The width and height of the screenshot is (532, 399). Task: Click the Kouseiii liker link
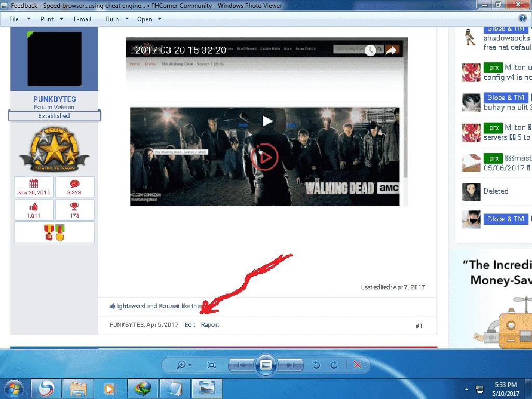[170, 306]
